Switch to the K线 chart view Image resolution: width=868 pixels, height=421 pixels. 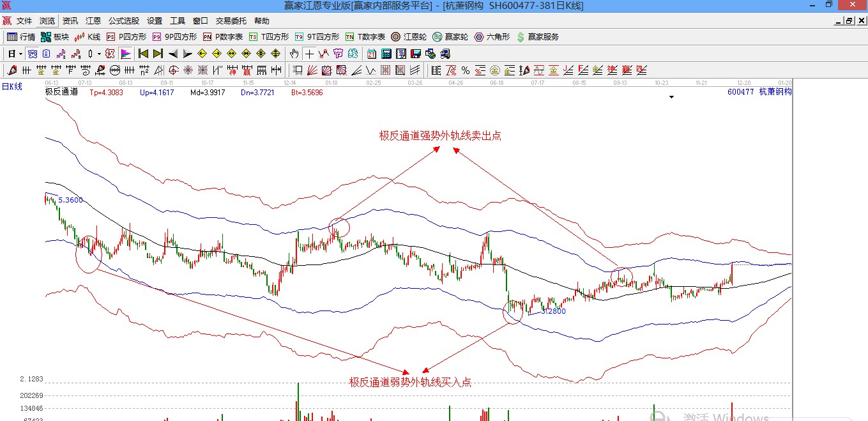point(88,37)
